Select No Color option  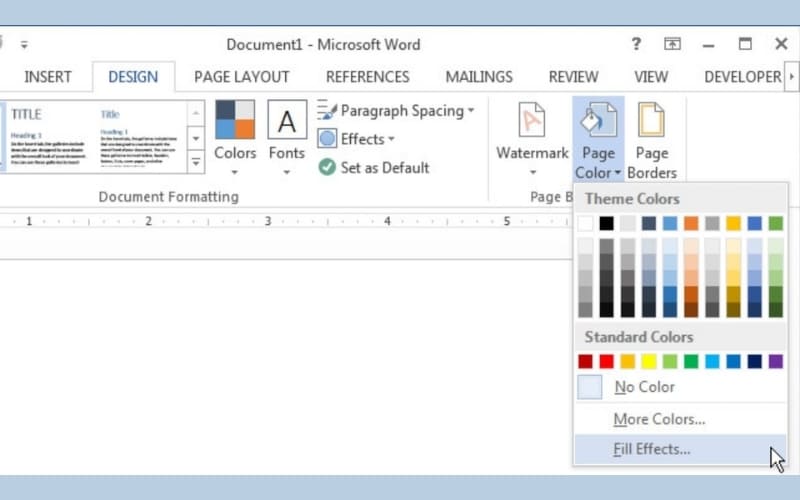pos(681,387)
